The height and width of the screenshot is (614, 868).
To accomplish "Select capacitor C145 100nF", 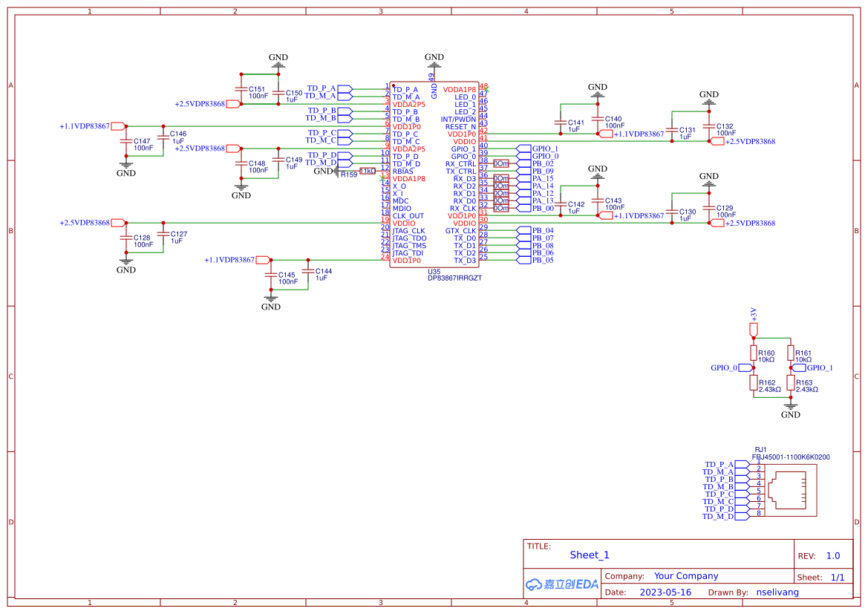I will point(271,275).
